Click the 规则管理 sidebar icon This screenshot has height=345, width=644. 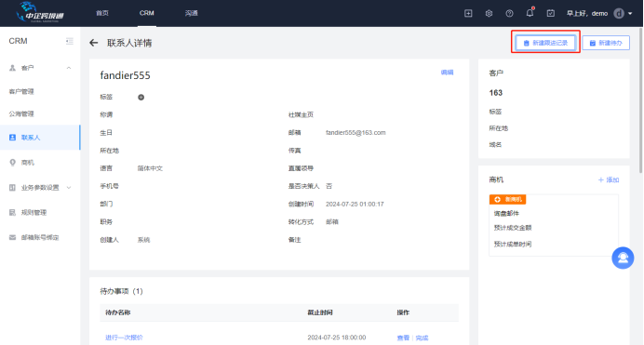click(12, 213)
